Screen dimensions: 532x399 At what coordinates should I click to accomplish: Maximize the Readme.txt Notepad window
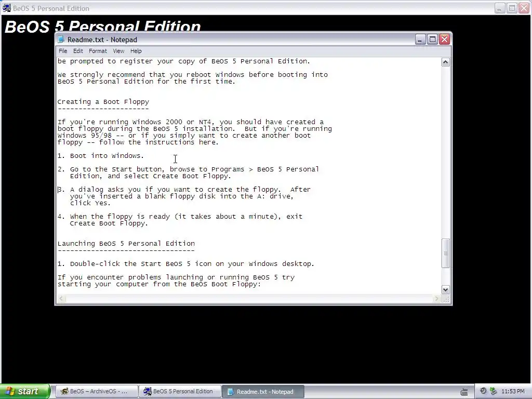[432, 39]
